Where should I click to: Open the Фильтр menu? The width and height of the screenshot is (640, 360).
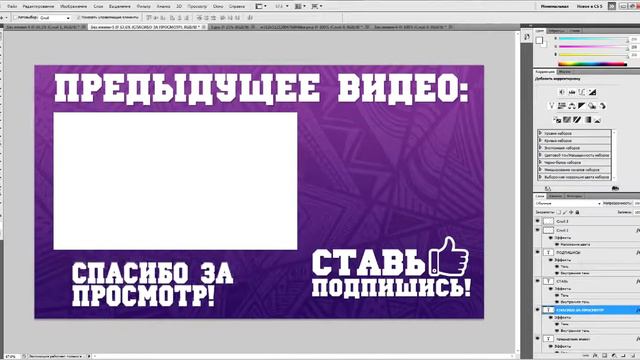(x=143, y=7)
